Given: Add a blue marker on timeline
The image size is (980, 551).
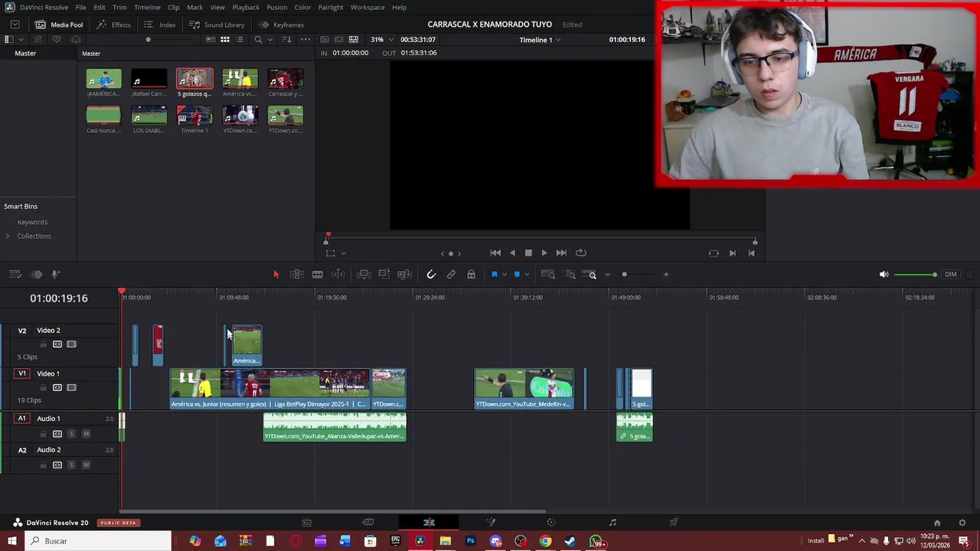Looking at the screenshot, I should coord(517,274).
